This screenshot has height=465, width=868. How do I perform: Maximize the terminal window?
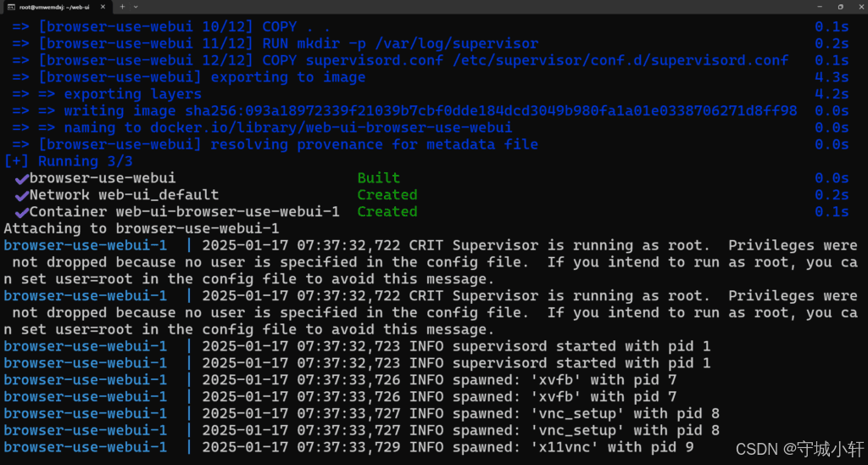(840, 7)
